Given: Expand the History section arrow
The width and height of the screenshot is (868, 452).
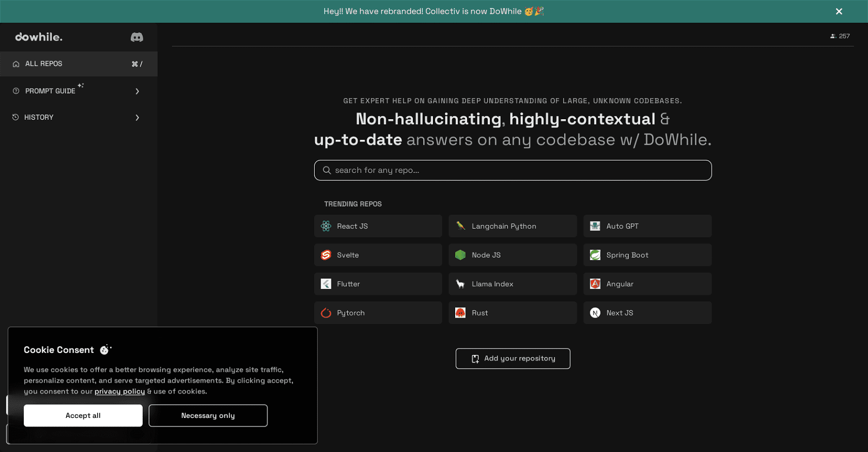Looking at the screenshot, I should [x=137, y=118].
